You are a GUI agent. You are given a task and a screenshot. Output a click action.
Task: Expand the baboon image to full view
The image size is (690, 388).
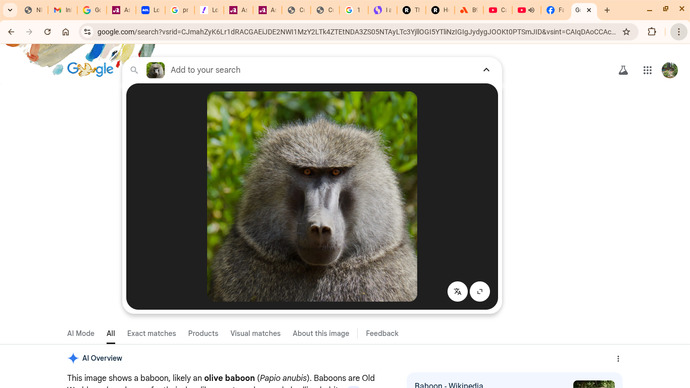coord(480,291)
